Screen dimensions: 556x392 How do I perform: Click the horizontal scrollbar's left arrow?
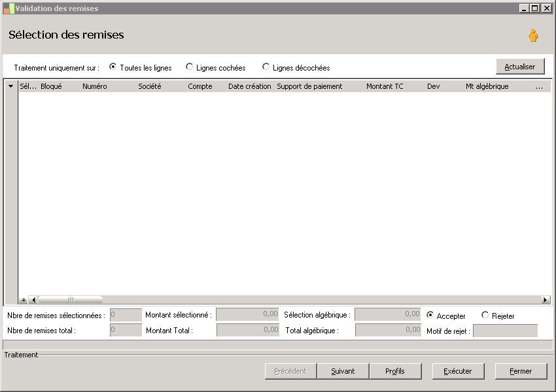click(x=33, y=300)
